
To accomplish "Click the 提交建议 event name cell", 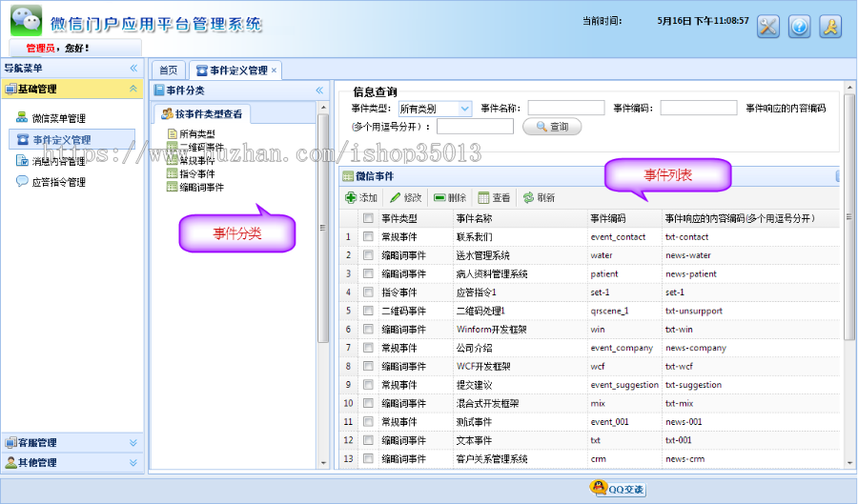I will 474,385.
